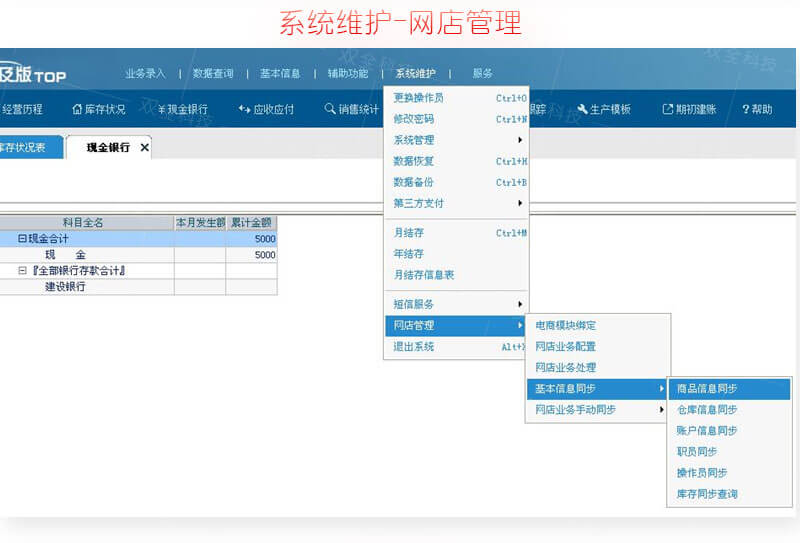Viewport: 800px width, 543px height.
Task: Choose 退出系统 menu entry
Action: (x=457, y=347)
